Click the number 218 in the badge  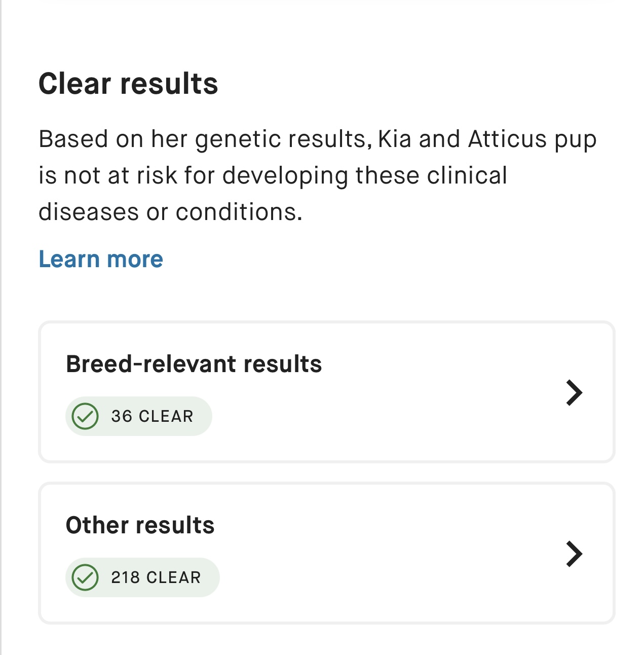pos(125,577)
